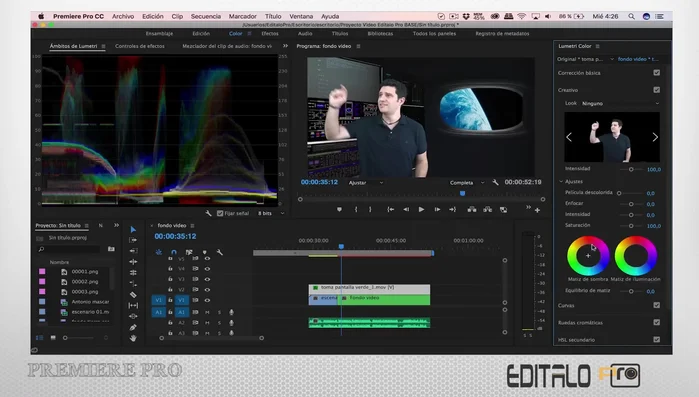Play the Program monitor video
Viewport: 699px width, 397px height.
[421, 209]
